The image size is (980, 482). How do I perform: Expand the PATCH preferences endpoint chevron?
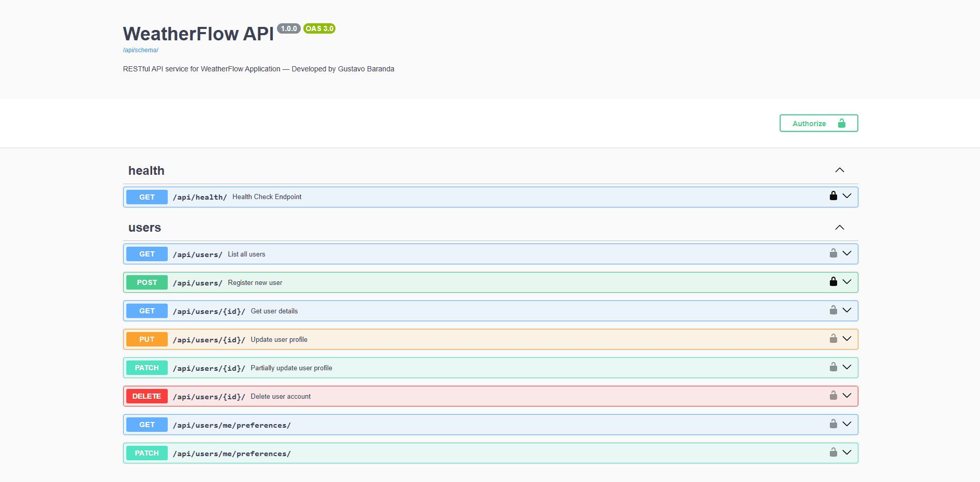(847, 453)
